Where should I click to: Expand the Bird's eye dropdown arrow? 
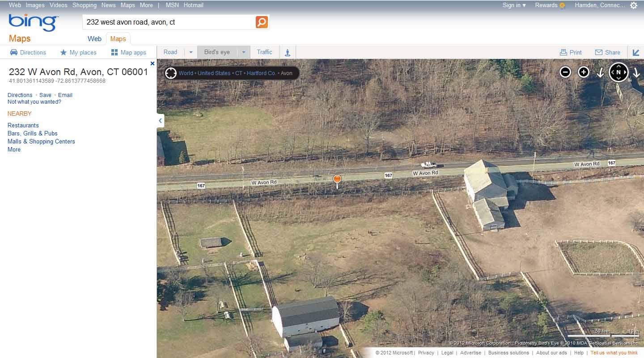click(244, 52)
